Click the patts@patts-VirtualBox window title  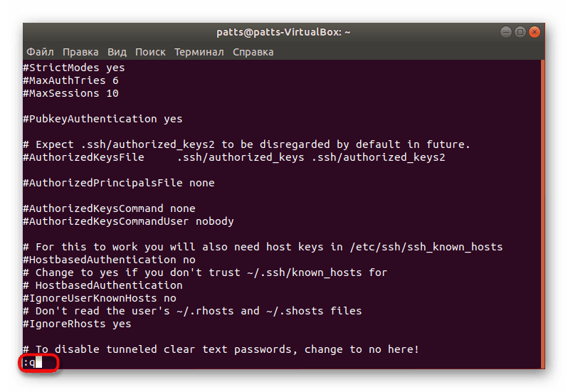click(283, 32)
